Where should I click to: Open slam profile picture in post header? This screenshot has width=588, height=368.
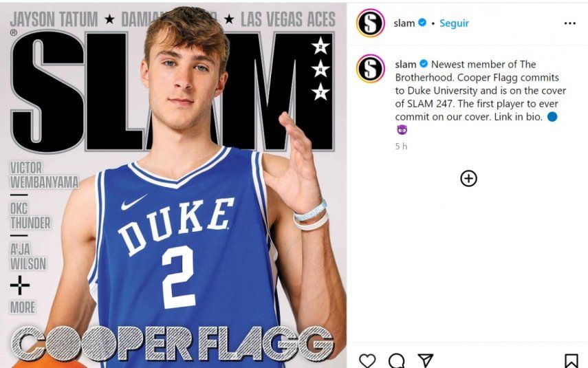click(370, 23)
